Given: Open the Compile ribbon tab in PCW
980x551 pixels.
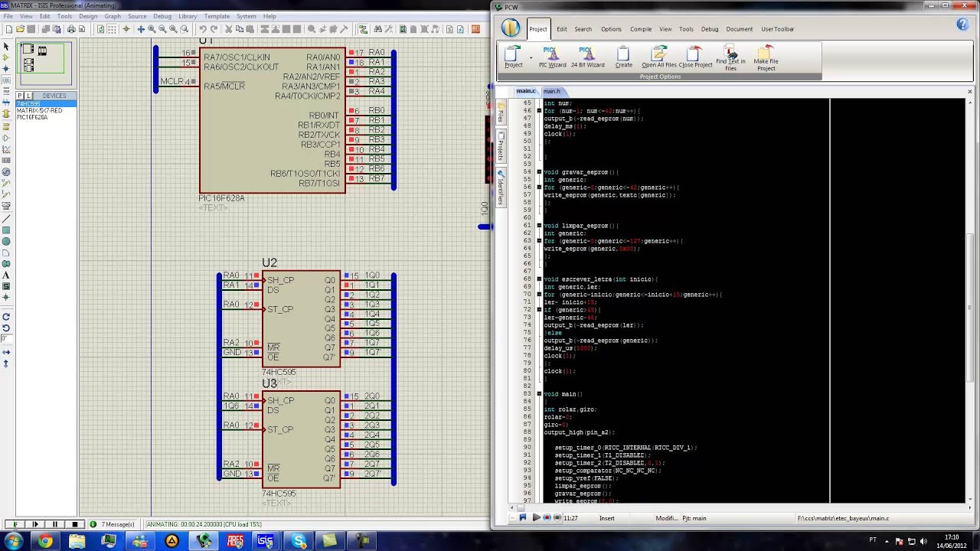Looking at the screenshot, I should tap(641, 29).
